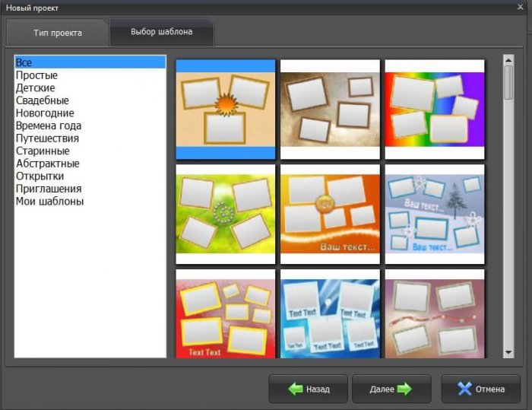Viewport: 532px width, 410px height.
Task: Open the Выбор шаблона tab
Action: coord(160,32)
